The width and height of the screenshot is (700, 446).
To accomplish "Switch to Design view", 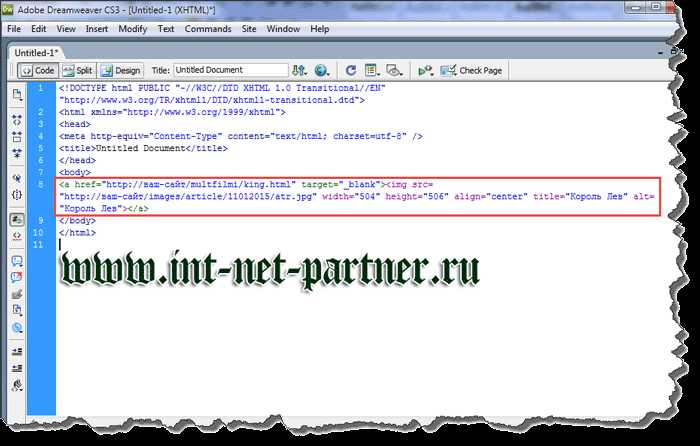I will [x=121, y=70].
